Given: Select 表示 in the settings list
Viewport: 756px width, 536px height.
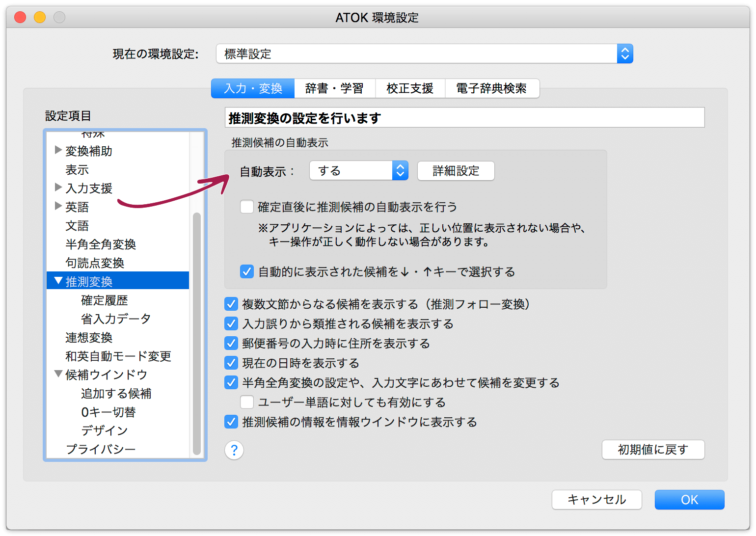Looking at the screenshot, I should (x=77, y=170).
